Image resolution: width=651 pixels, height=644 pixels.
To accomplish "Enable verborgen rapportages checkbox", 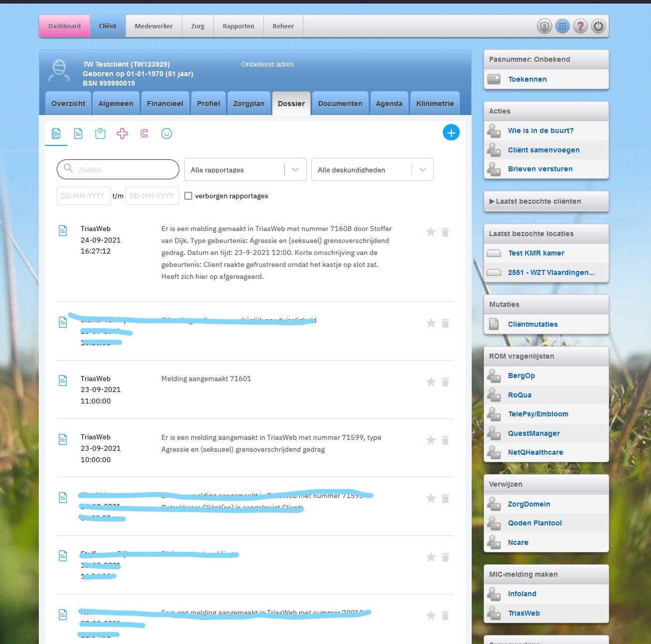I will [188, 196].
